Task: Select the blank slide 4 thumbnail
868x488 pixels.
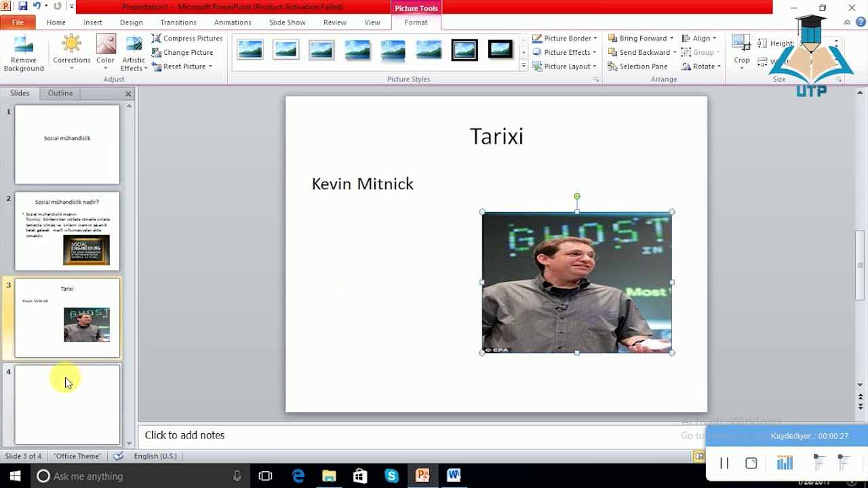Action: (67, 405)
